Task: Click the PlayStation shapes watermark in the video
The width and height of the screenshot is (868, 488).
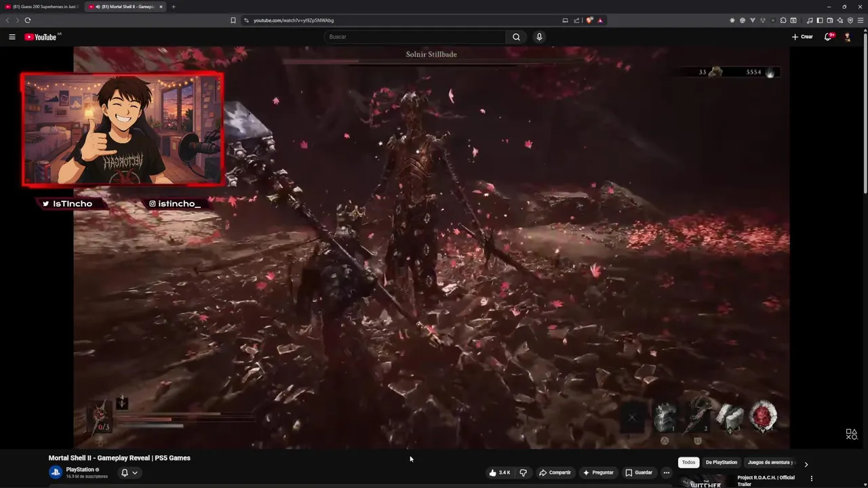Action: [x=851, y=434]
